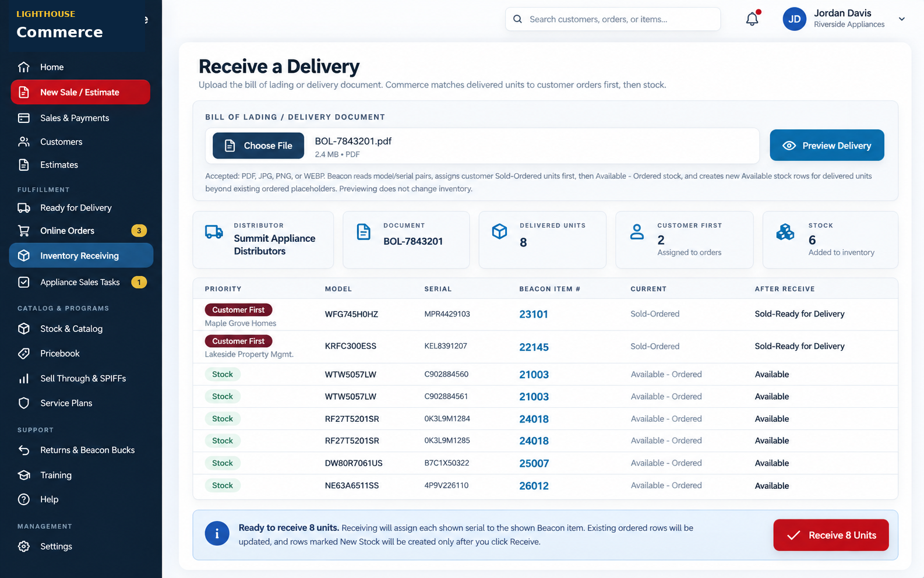Click the Help question mark icon
Screen dimensions: 924x578
[x=24, y=499]
